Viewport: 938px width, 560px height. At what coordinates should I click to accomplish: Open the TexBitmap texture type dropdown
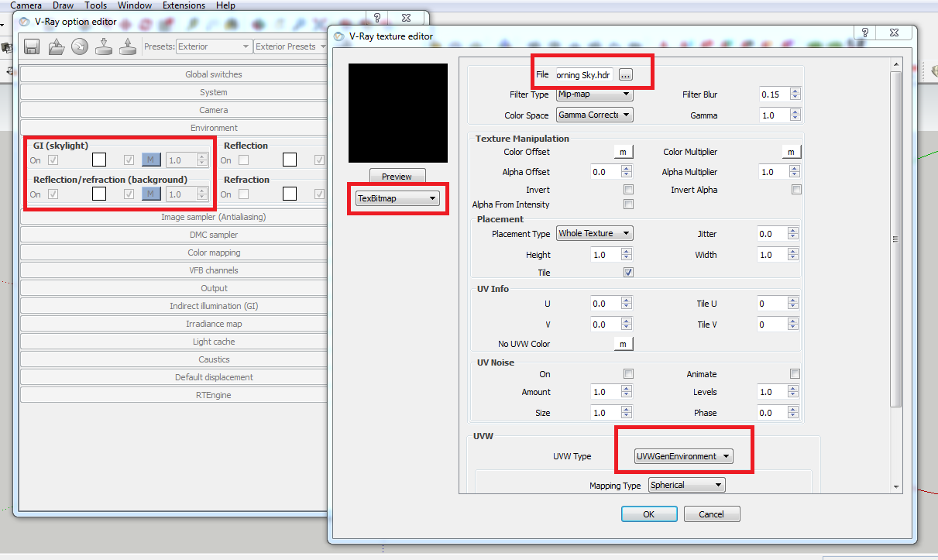tap(397, 198)
